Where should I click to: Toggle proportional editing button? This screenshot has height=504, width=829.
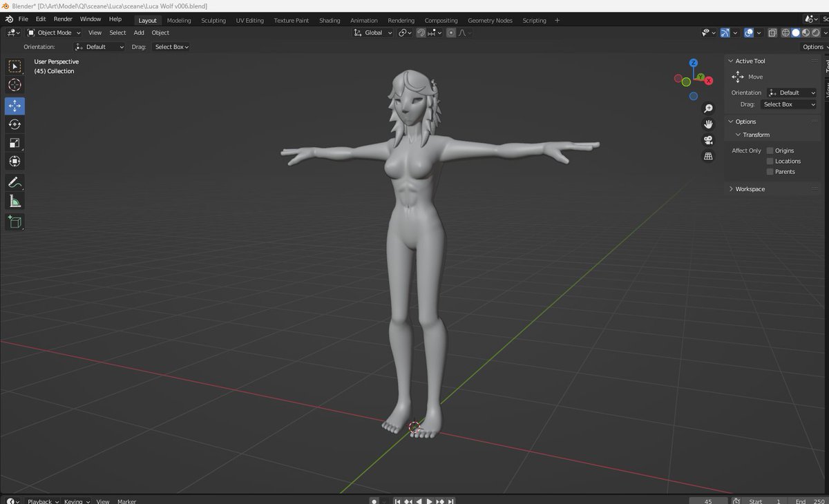tap(451, 32)
